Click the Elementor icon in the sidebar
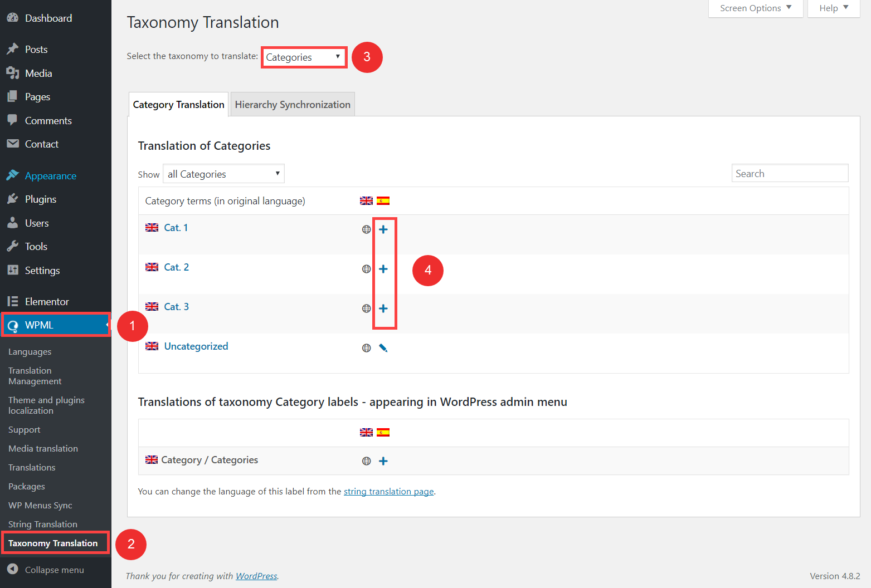This screenshot has width=871, height=588. coord(13,301)
